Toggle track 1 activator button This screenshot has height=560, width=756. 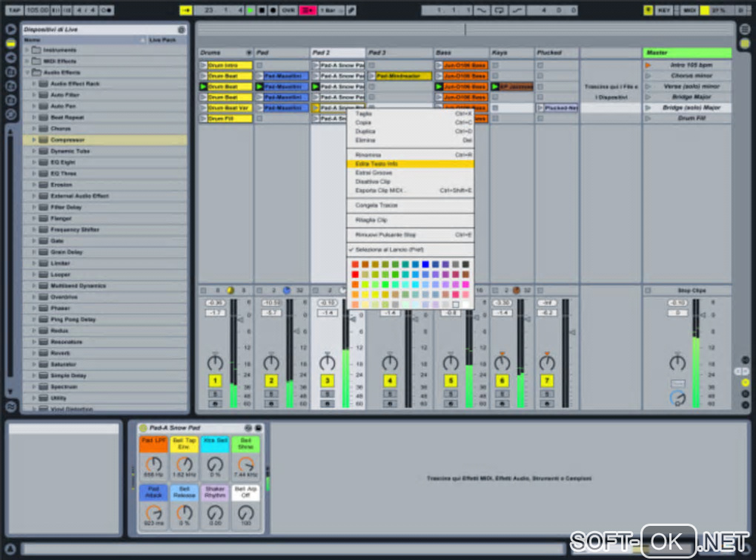(x=215, y=381)
